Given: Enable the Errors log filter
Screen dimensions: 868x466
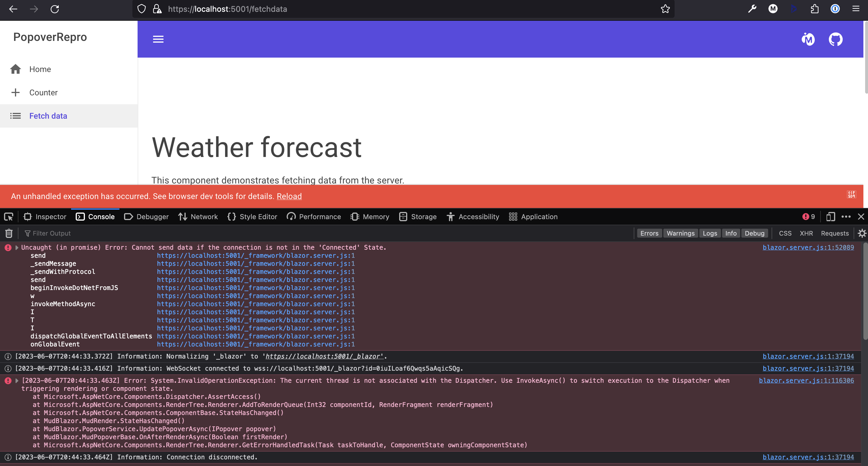Looking at the screenshot, I should click(649, 233).
